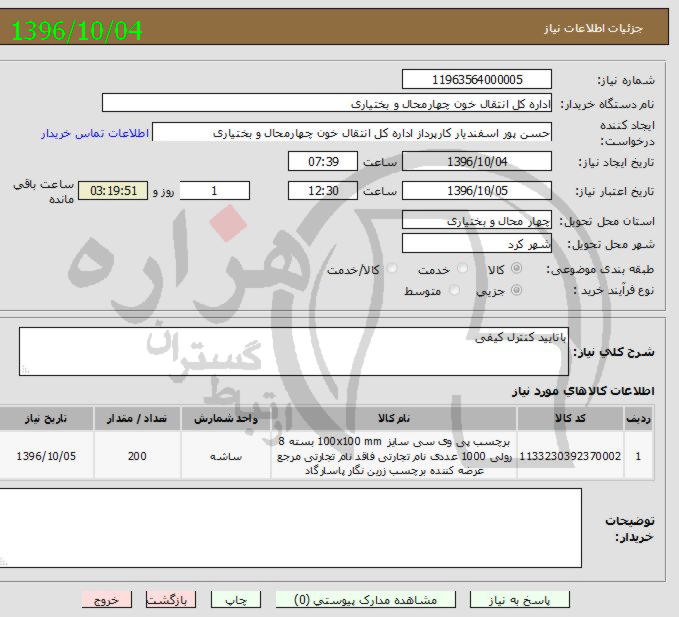Click creation date field 1396/10/04

click(x=476, y=161)
